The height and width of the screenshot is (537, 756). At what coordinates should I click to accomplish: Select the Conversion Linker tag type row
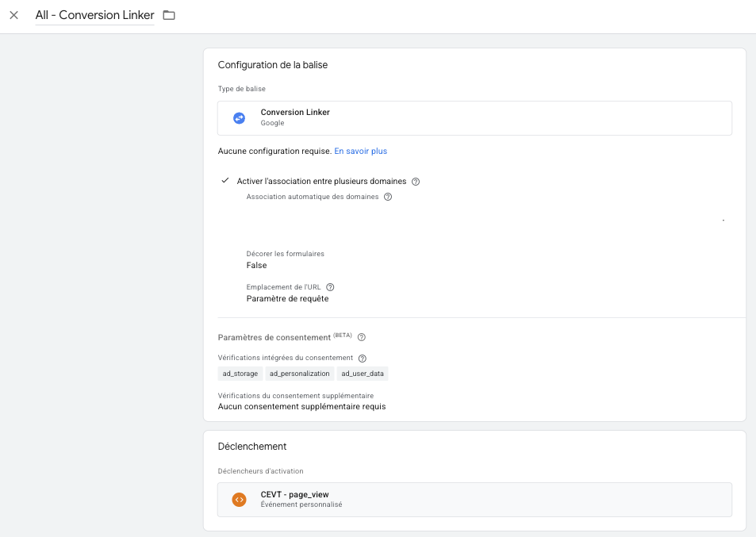474,118
